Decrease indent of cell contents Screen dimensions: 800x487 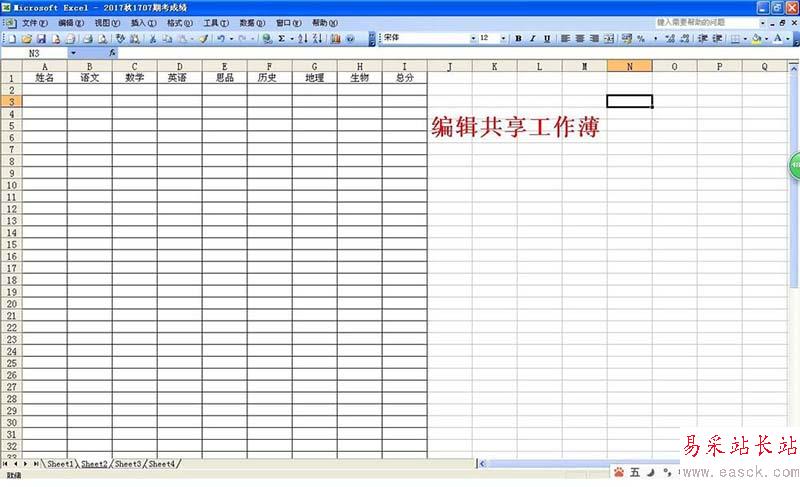pos(703,38)
